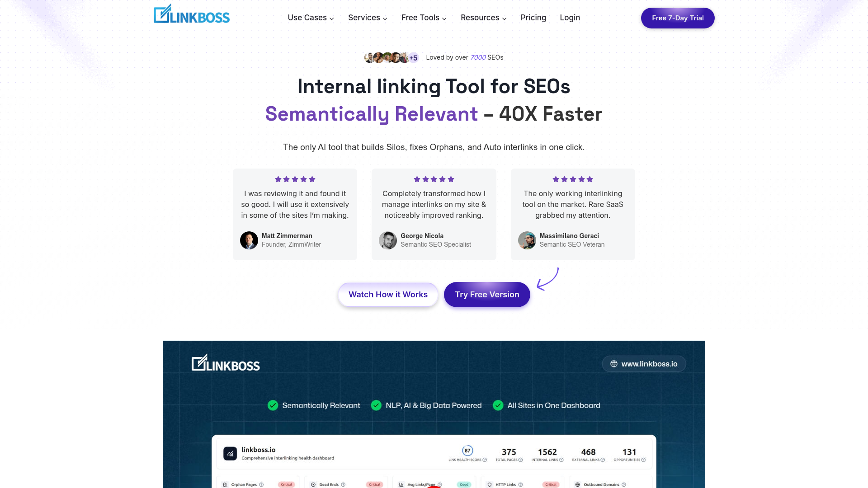This screenshot has height=488, width=868.
Task: Click the www.linkboss.io pill in the banner
Action: pos(644,364)
